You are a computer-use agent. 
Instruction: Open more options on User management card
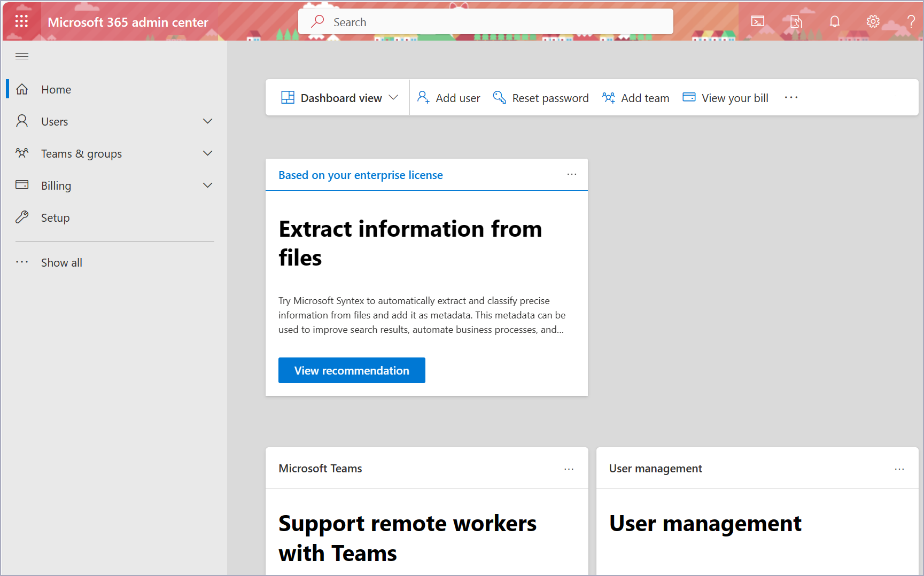(x=899, y=469)
